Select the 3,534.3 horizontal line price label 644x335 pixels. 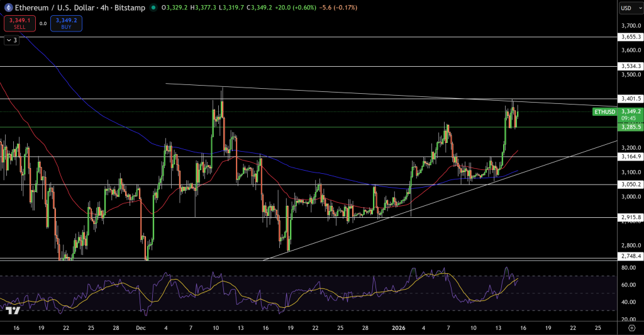click(x=630, y=66)
